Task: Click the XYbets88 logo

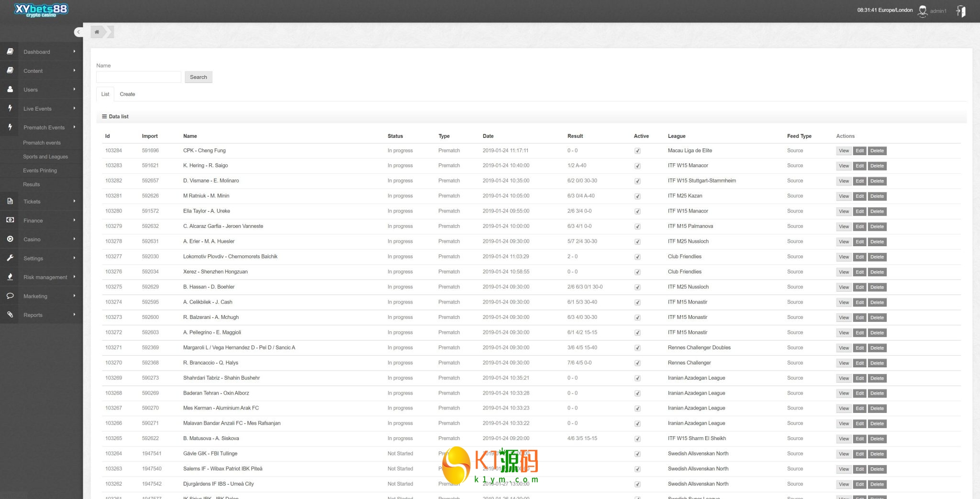Action: coord(41,10)
